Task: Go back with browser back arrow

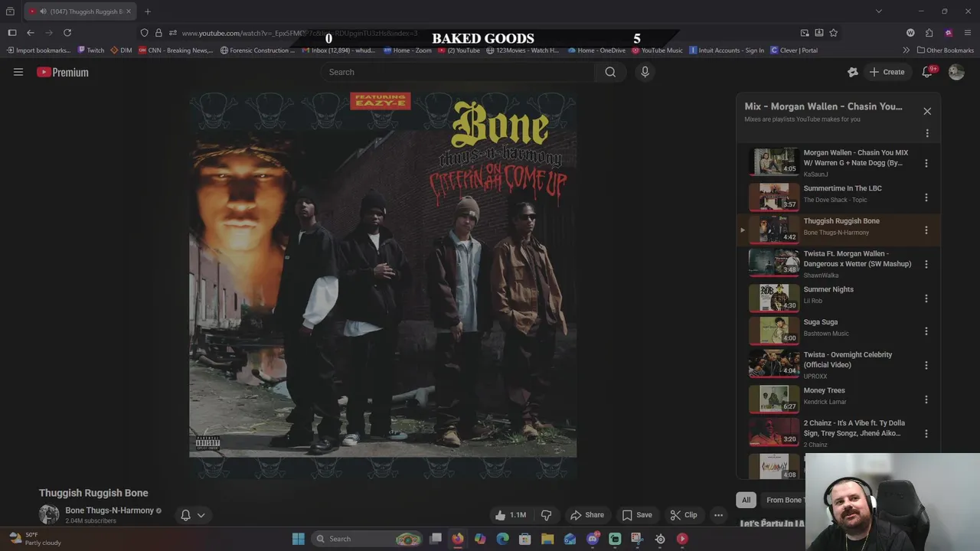Action: [31, 33]
